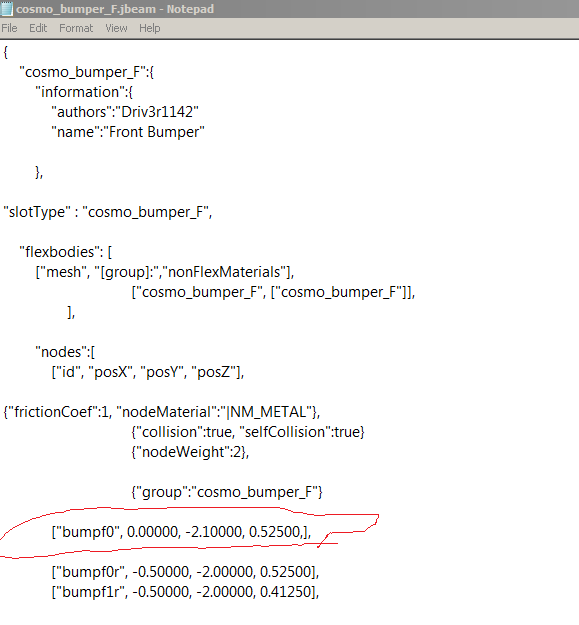Click the "bumpf0r" node line
Viewport: 579px width, 625px height.
click(185, 572)
